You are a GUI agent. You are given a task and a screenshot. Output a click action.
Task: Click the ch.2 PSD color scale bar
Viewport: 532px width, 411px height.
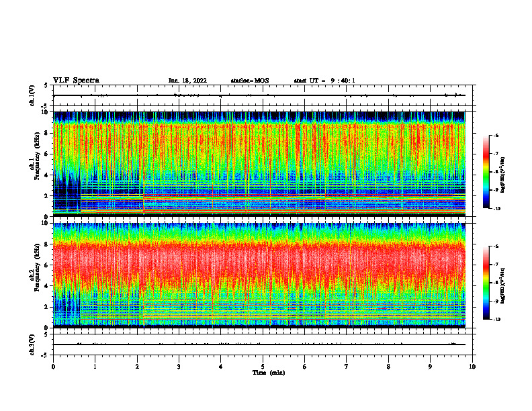click(x=486, y=283)
